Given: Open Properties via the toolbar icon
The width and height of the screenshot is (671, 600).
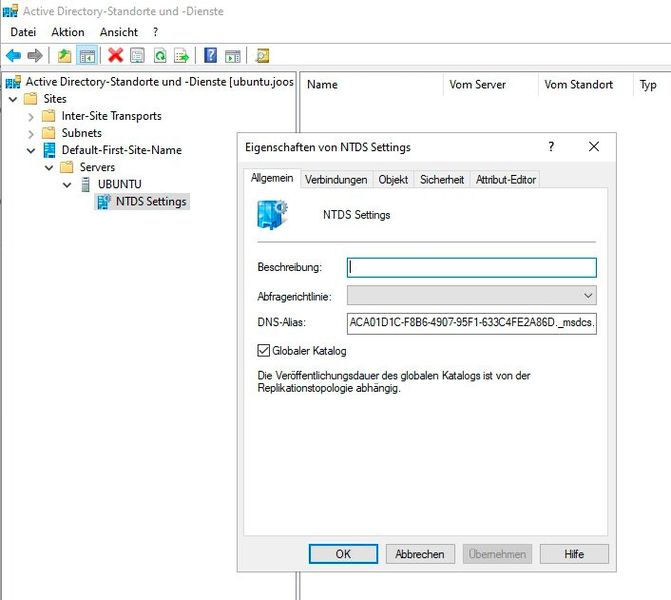Looking at the screenshot, I should click(x=137, y=56).
